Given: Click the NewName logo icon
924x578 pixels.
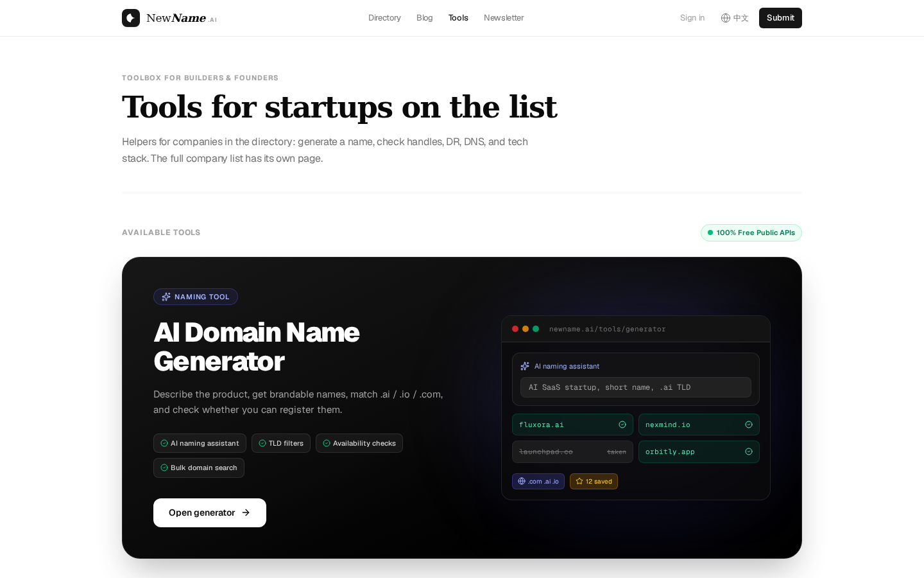Looking at the screenshot, I should (x=131, y=18).
